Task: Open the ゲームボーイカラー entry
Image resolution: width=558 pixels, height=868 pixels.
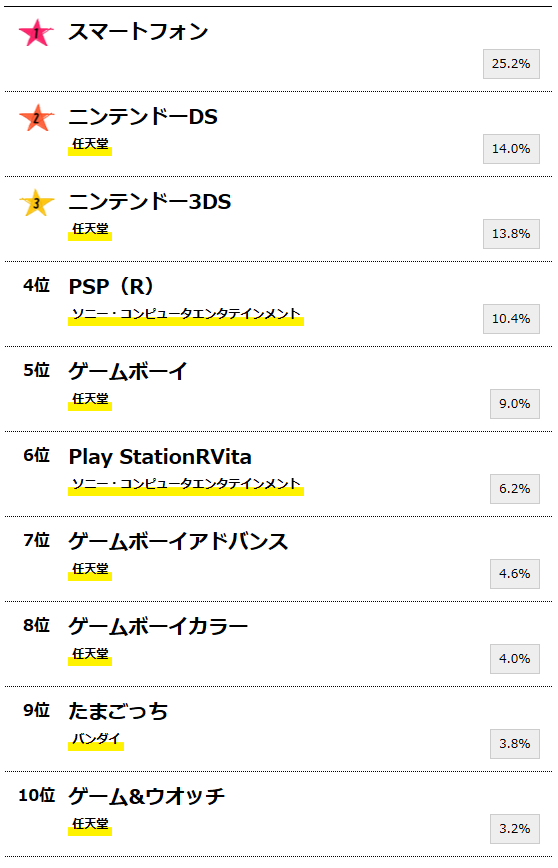Action: [x=158, y=627]
